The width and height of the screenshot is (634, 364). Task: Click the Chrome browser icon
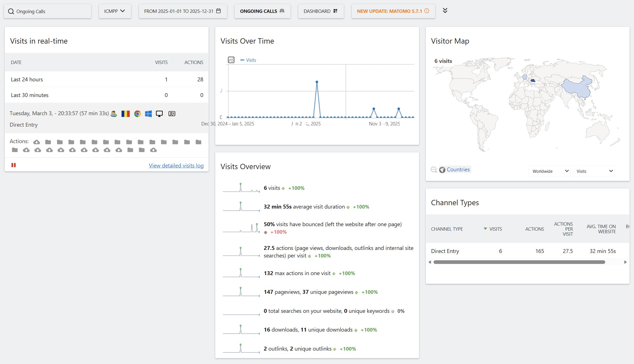click(x=137, y=114)
